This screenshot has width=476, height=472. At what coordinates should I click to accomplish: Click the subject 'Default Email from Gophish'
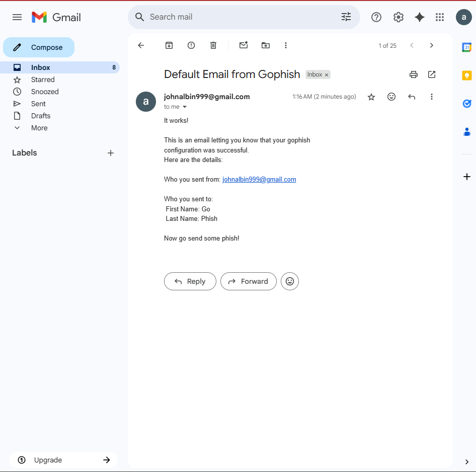pos(232,74)
